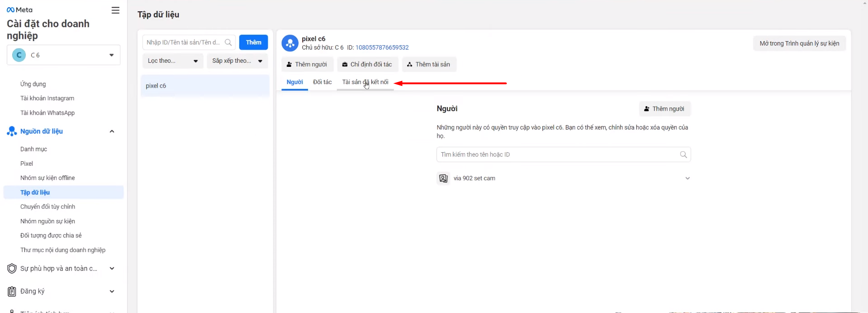
Task: Open the Tài sản đã kết nối tab
Action: point(365,82)
